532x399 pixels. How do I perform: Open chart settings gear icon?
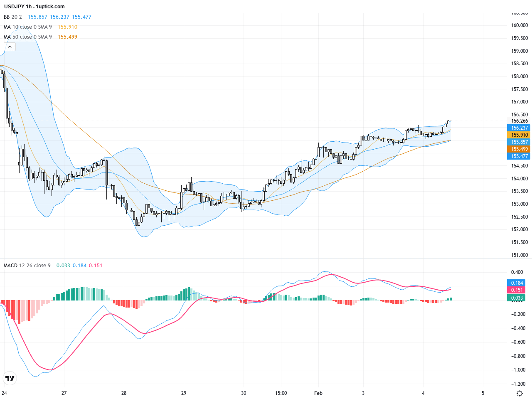(520, 393)
